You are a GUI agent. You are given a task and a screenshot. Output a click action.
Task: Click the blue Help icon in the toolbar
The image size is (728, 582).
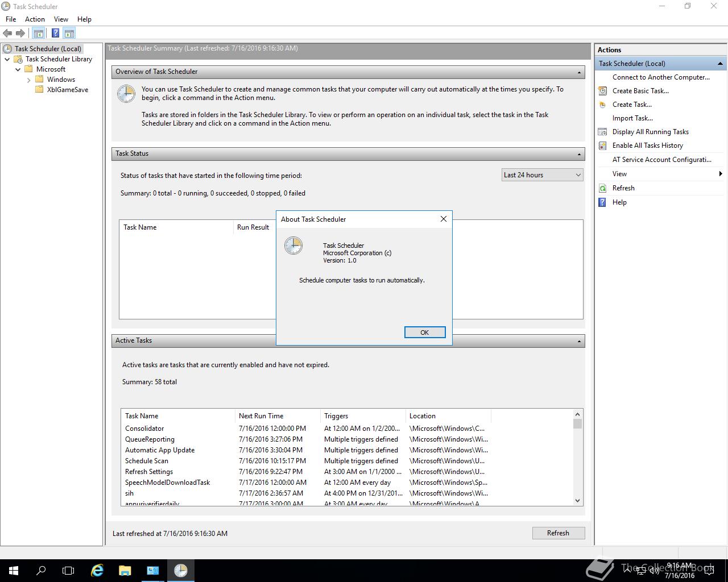pos(55,33)
